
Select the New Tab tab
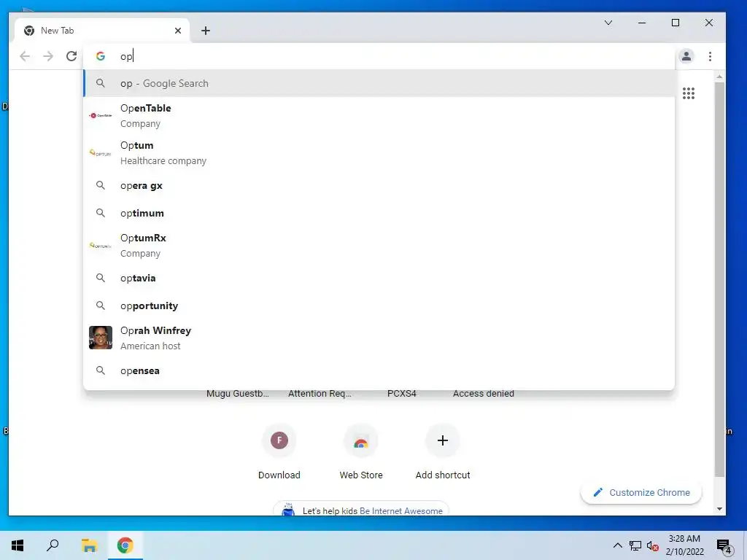tap(101, 31)
